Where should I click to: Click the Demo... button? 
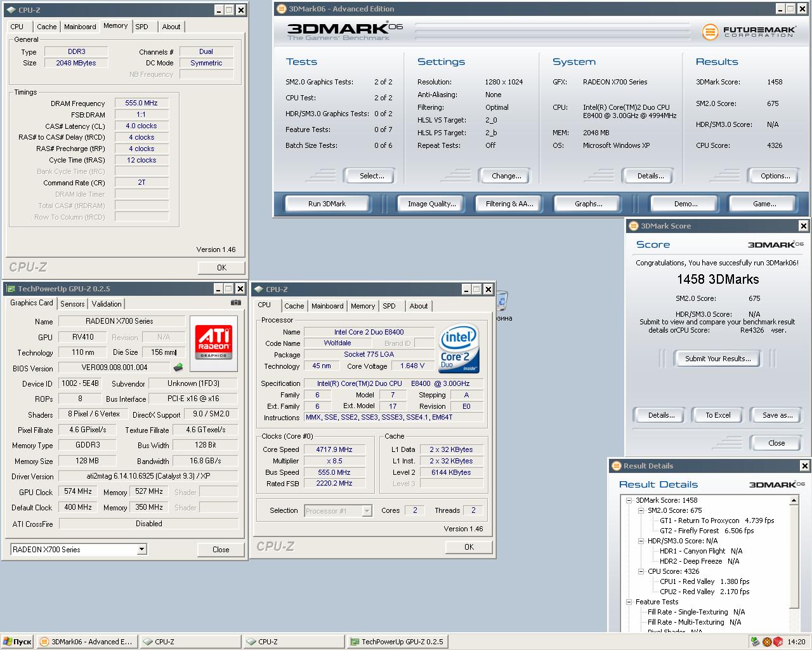coord(686,204)
